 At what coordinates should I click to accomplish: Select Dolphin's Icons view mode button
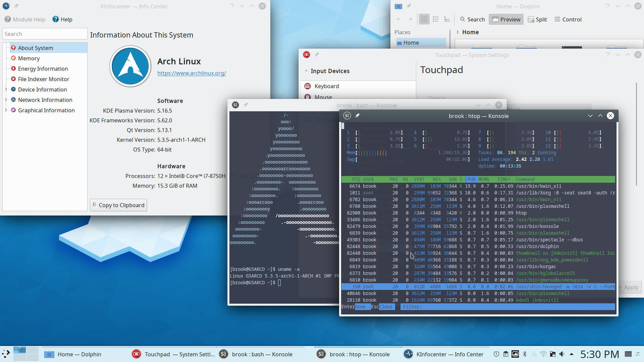pos(424,19)
